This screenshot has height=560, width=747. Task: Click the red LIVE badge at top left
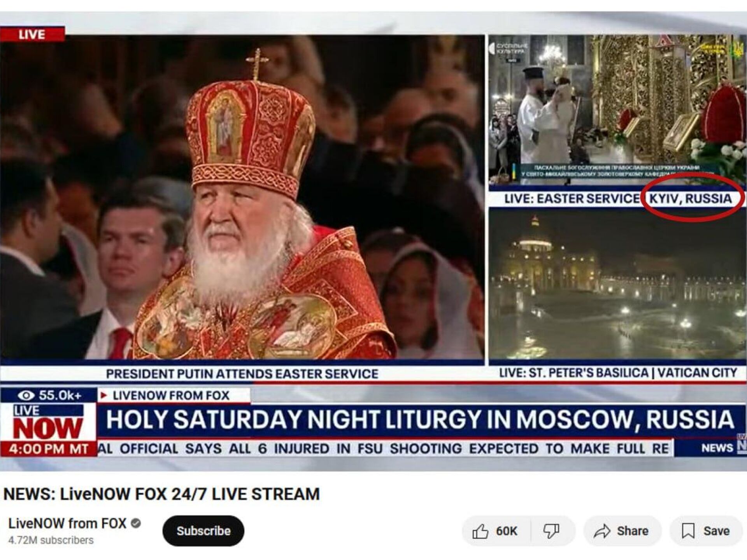pyautogui.click(x=32, y=34)
